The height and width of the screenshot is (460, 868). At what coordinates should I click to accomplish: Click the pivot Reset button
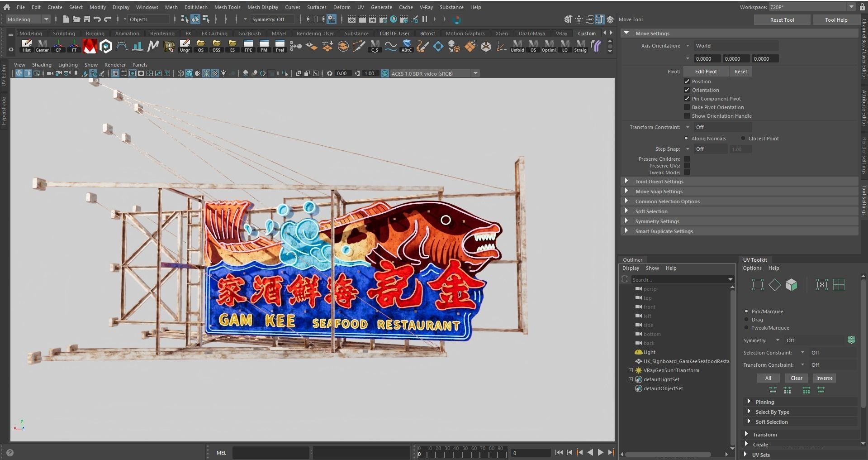740,72
